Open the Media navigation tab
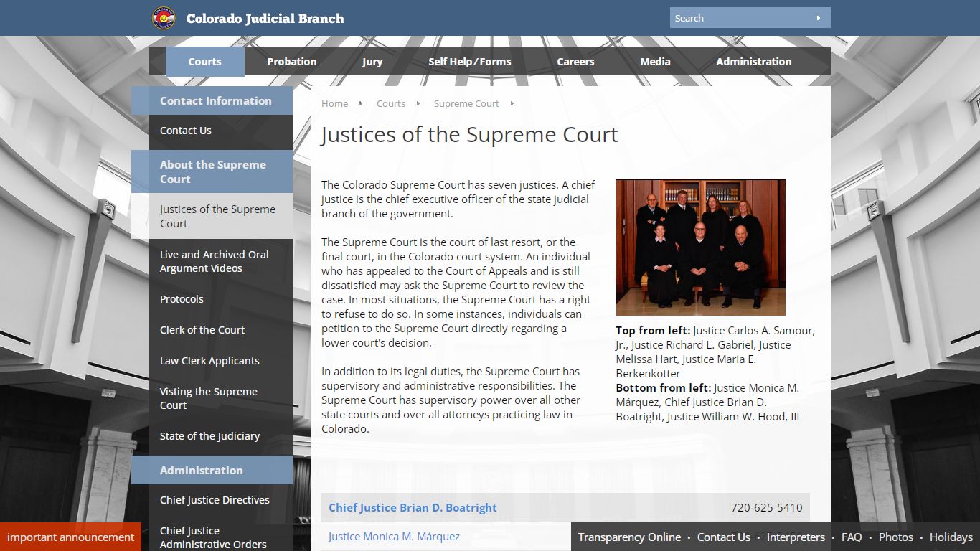This screenshot has width=980, height=551. tap(655, 62)
